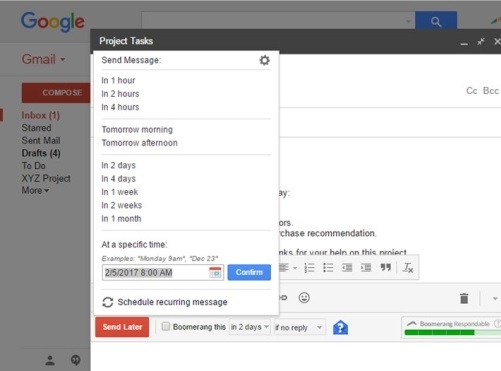
Task: Click the COMPOSE button
Action: (56, 93)
